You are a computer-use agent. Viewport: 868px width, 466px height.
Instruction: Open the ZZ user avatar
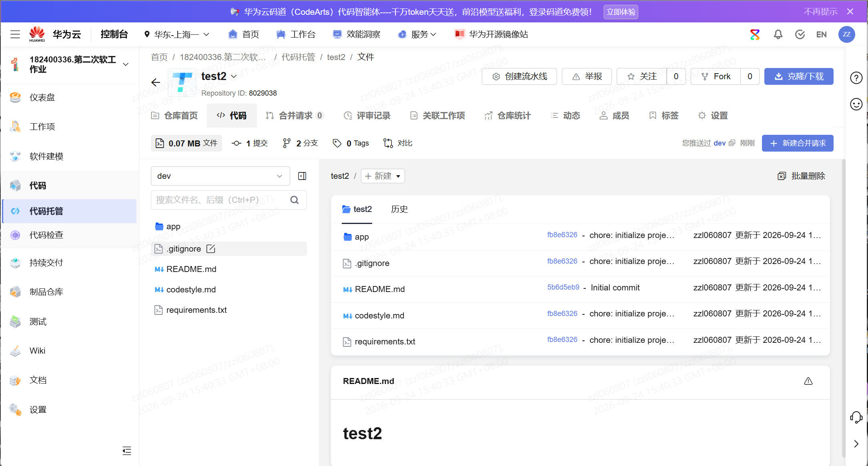(x=846, y=34)
